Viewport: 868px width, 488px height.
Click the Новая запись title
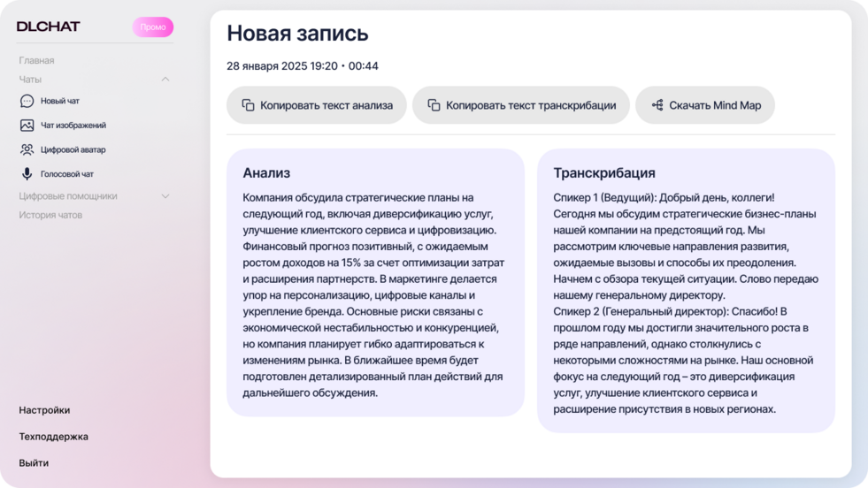coord(297,34)
